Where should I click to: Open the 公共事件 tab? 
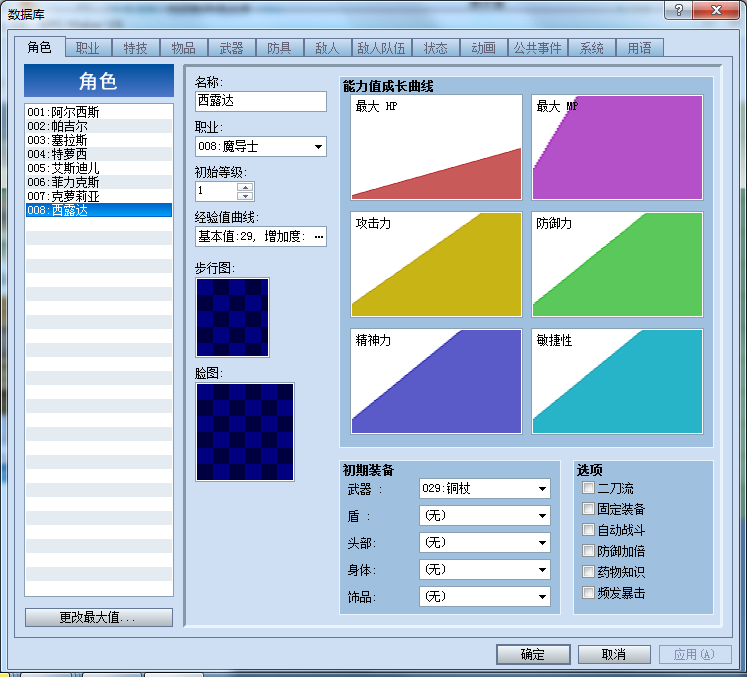[x=538, y=48]
